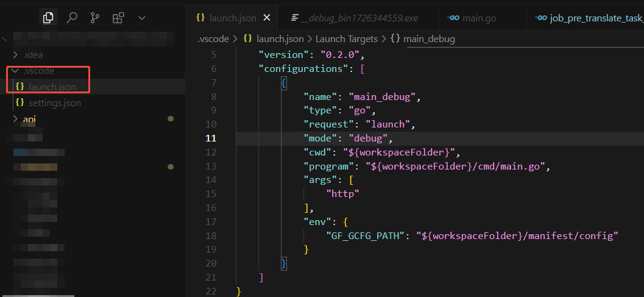644x297 pixels.
Task: Open the Search view icon
Action: (x=72, y=18)
